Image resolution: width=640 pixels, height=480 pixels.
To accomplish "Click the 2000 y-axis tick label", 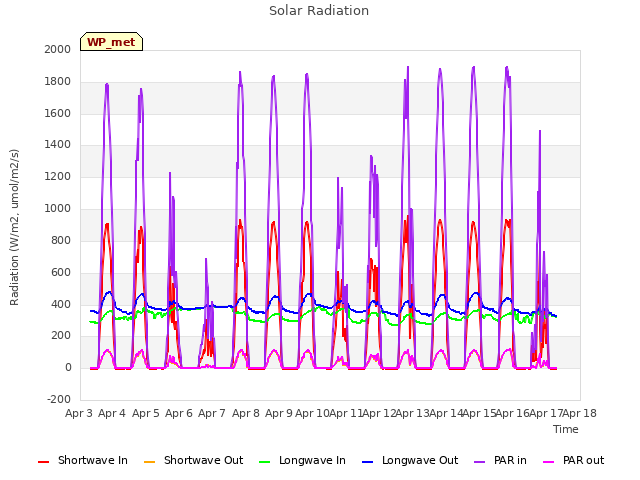I will coord(58,49).
